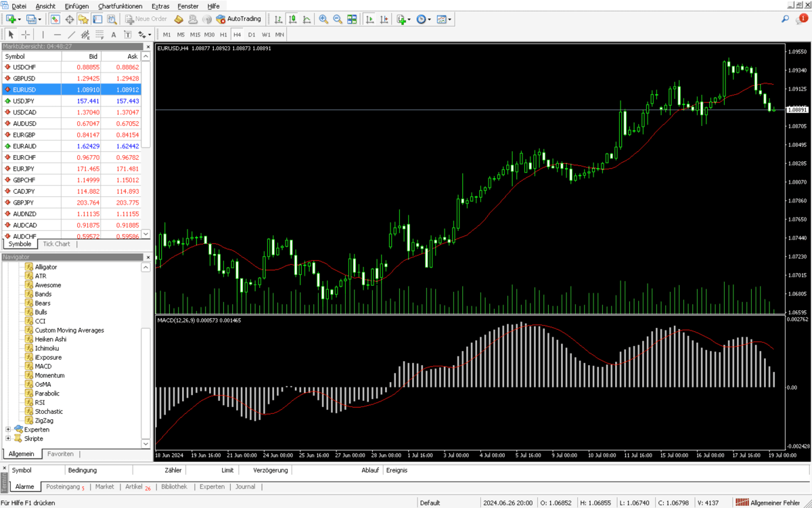The image size is (812, 508).
Task: Open the Profiles toolbar button
Action: [x=30, y=20]
